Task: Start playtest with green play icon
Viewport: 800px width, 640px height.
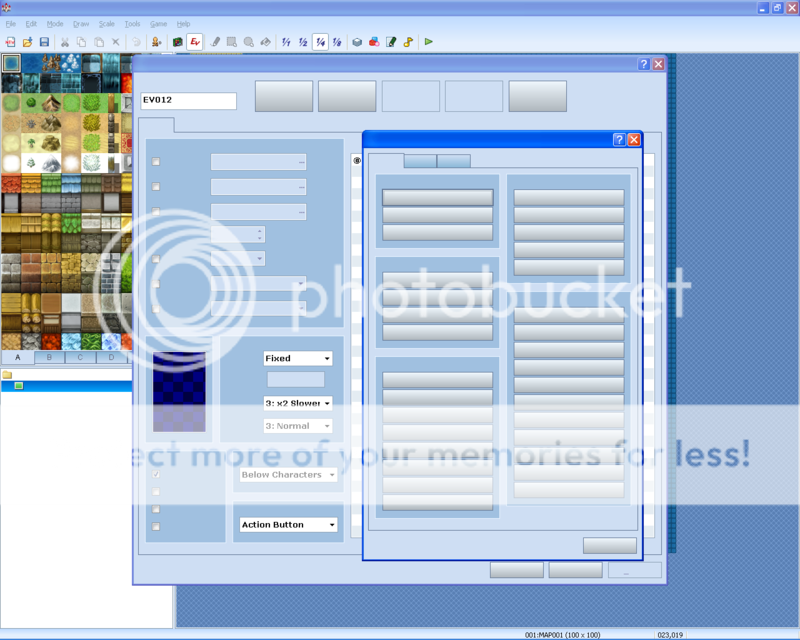Action: click(x=429, y=42)
